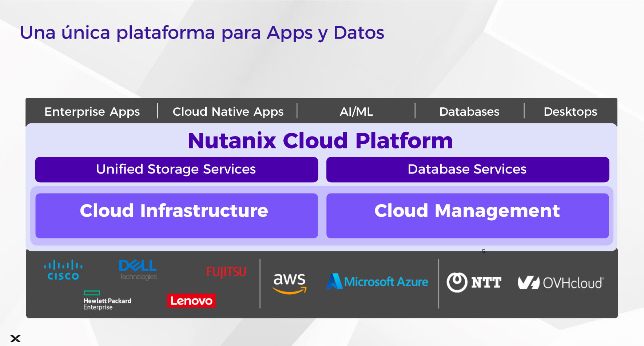This screenshot has width=644, height=346.
Task: Click the Cisco logo
Action: 63,270
